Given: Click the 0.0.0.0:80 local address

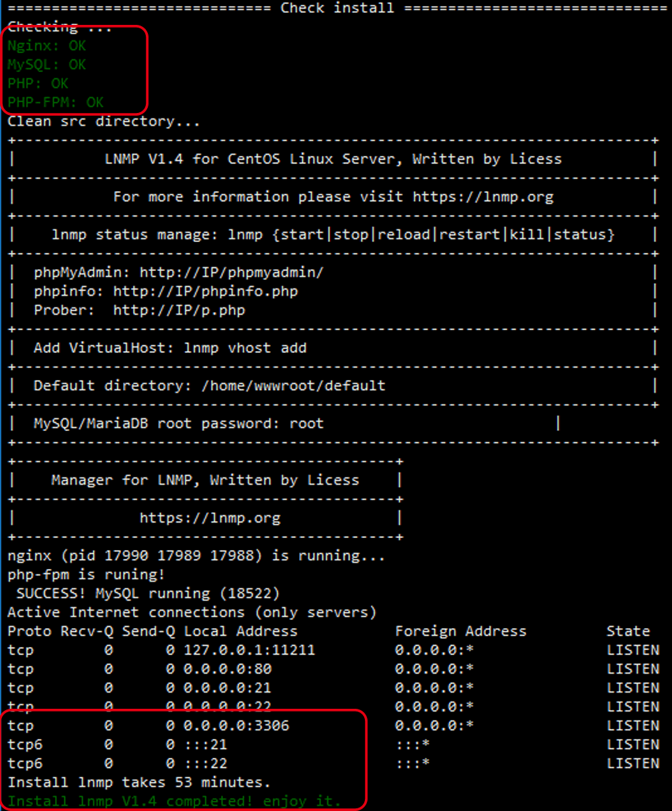Looking at the screenshot, I should pos(227,669).
